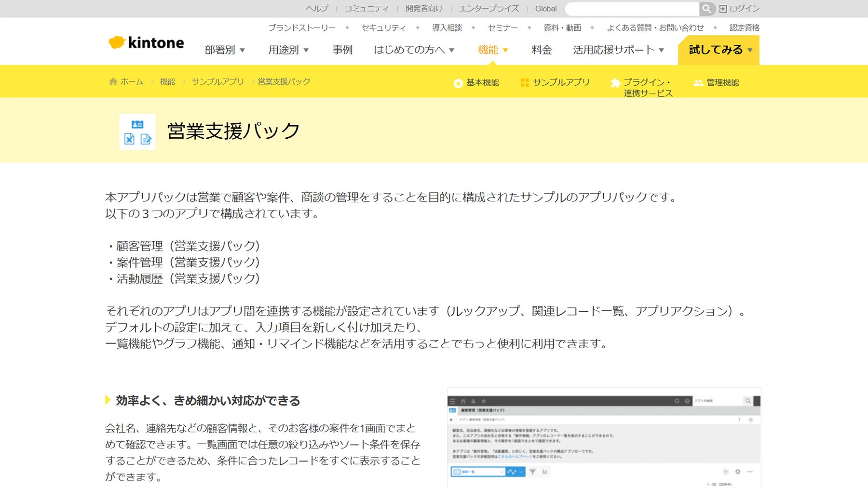Switch to the Global site
The height and width of the screenshot is (488, 868).
pos(546,9)
